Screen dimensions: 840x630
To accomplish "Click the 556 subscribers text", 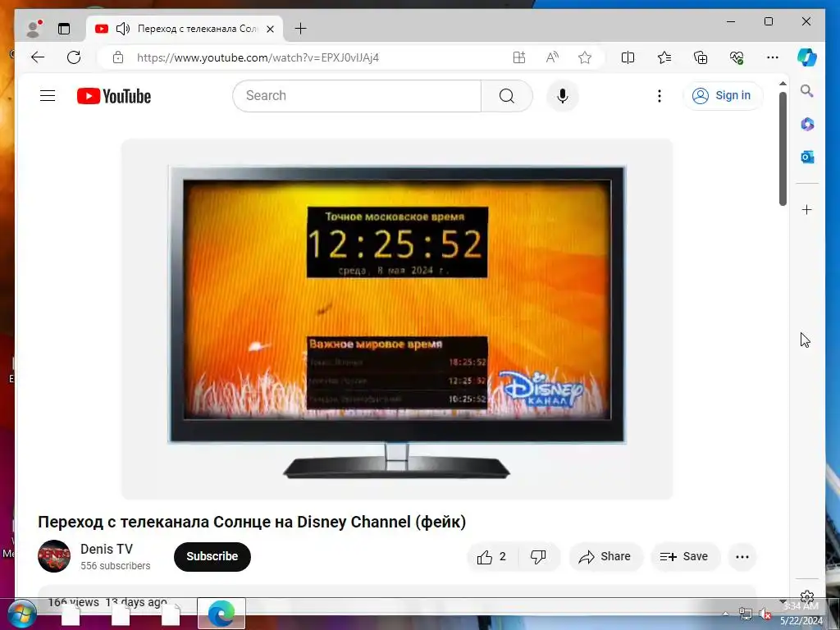I will pyautogui.click(x=115, y=566).
